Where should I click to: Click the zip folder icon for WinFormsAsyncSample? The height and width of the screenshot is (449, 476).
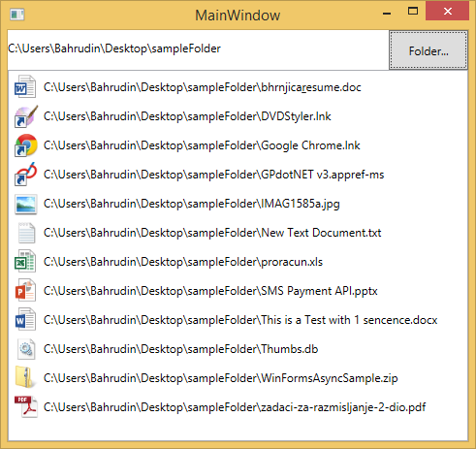[25, 377]
